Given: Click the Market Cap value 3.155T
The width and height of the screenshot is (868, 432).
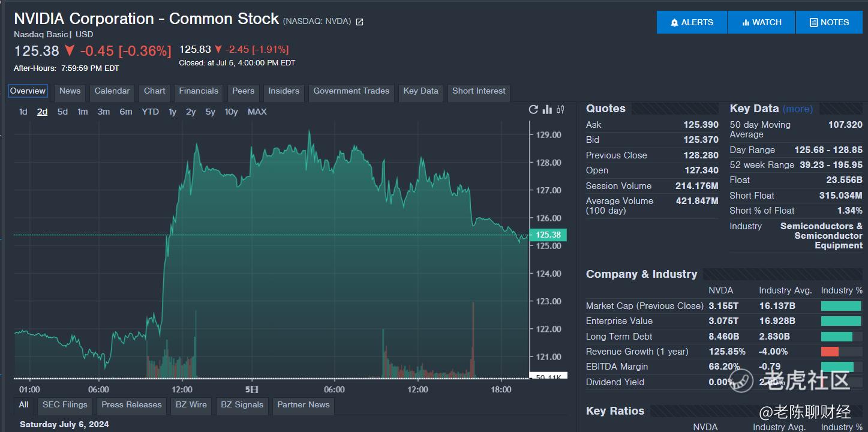Looking at the screenshot, I should (x=723, y=306).
